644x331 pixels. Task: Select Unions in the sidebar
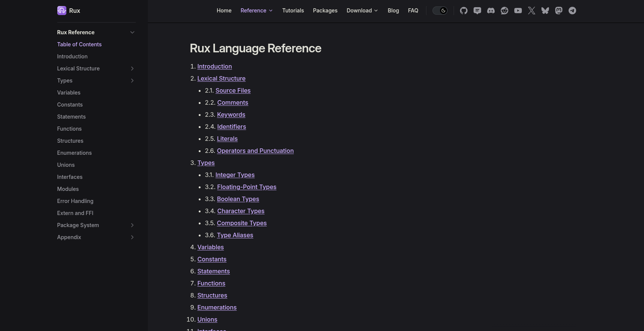[66, 165]
